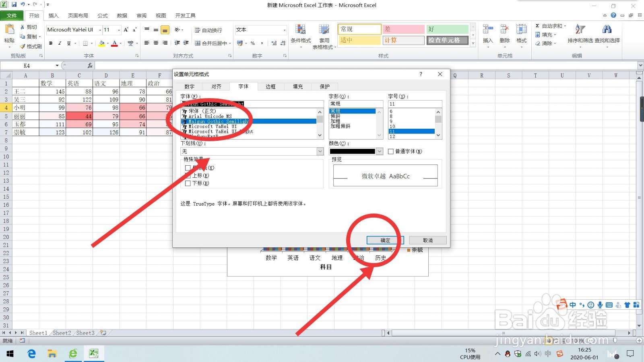Click the Cut (剪切) scissors icon
This screenshot has width=644, height=362.
(x=22, y=27)
